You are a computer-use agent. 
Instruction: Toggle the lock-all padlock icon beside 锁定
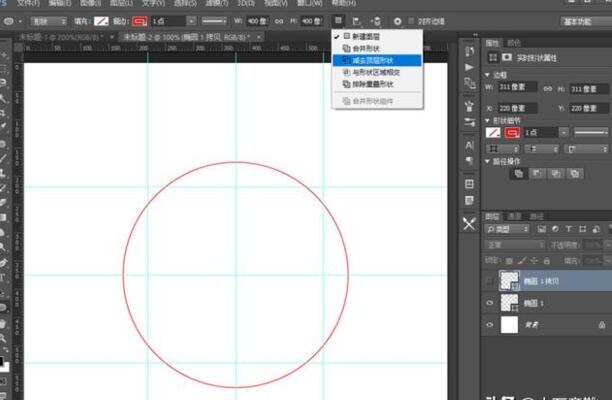click(547, 260)
